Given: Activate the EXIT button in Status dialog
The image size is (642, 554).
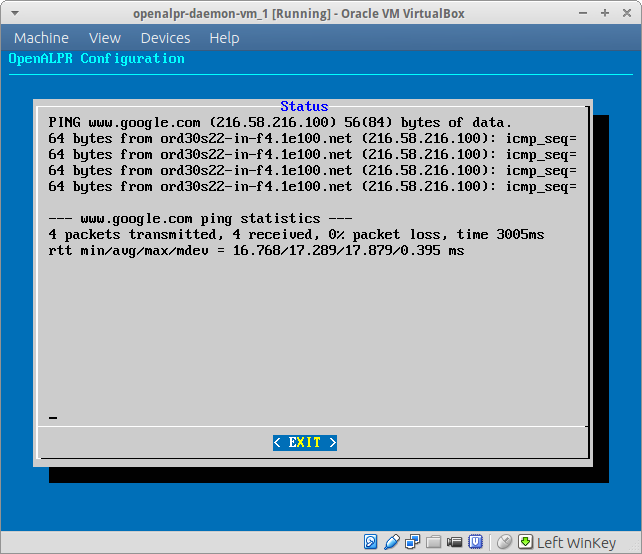Looking at the screenshot, I should tap(305, 443).
